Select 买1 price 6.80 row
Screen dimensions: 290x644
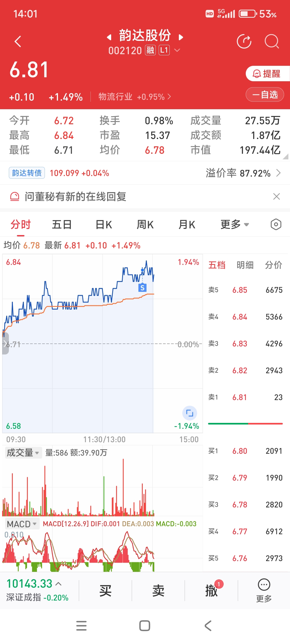coord(245,451)
